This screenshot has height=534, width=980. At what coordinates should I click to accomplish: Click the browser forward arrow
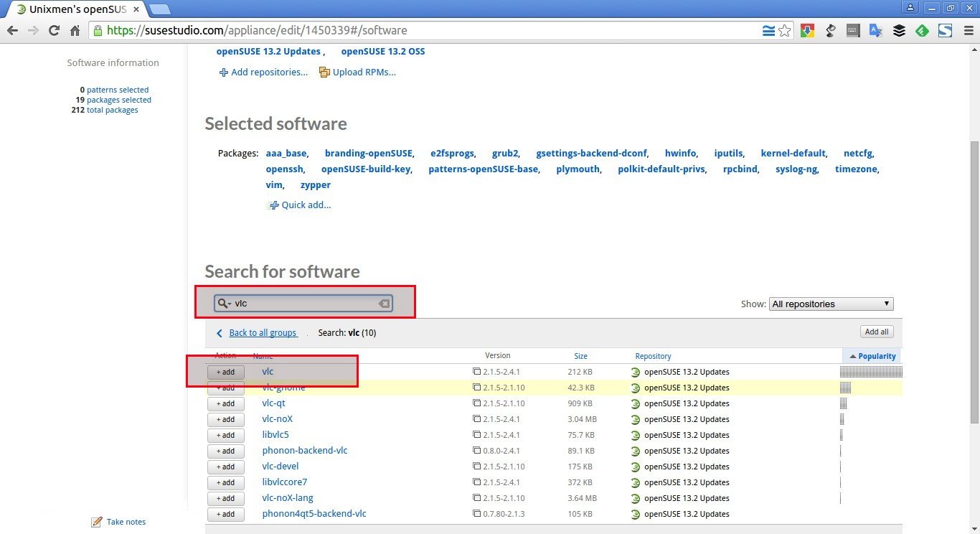click(33, 31)
